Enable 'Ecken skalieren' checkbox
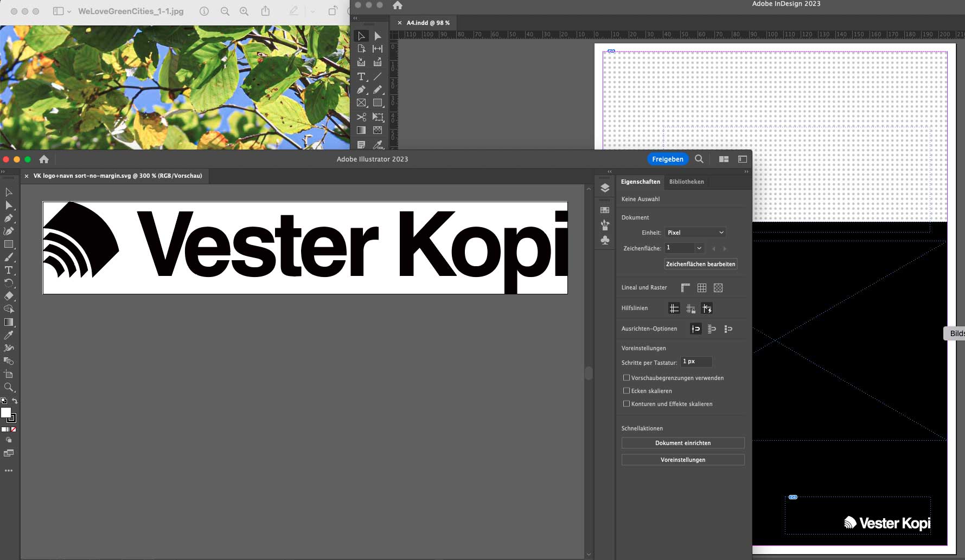The image size is (965, 560). click(x=627, y=390)
